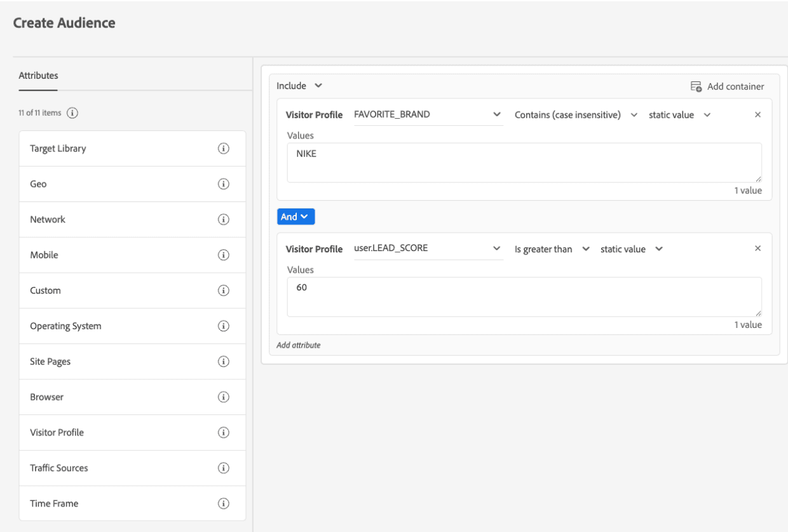Click the info icon beside Geo

223,184
